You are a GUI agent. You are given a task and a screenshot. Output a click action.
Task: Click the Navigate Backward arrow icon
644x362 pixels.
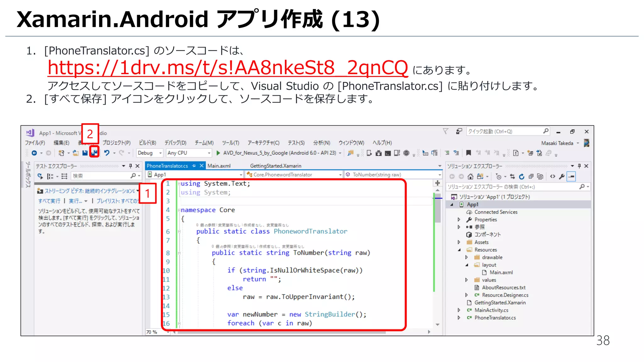pyautogui.click(x=34, y=153)
